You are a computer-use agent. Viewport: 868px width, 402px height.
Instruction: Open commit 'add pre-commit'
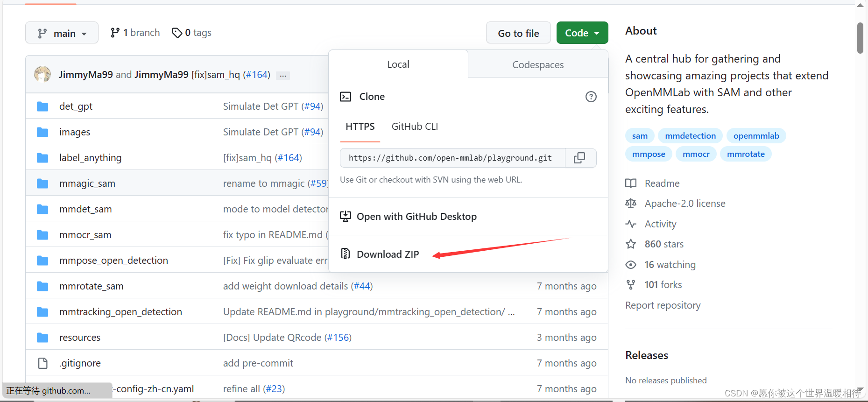[x=258, y=363]
